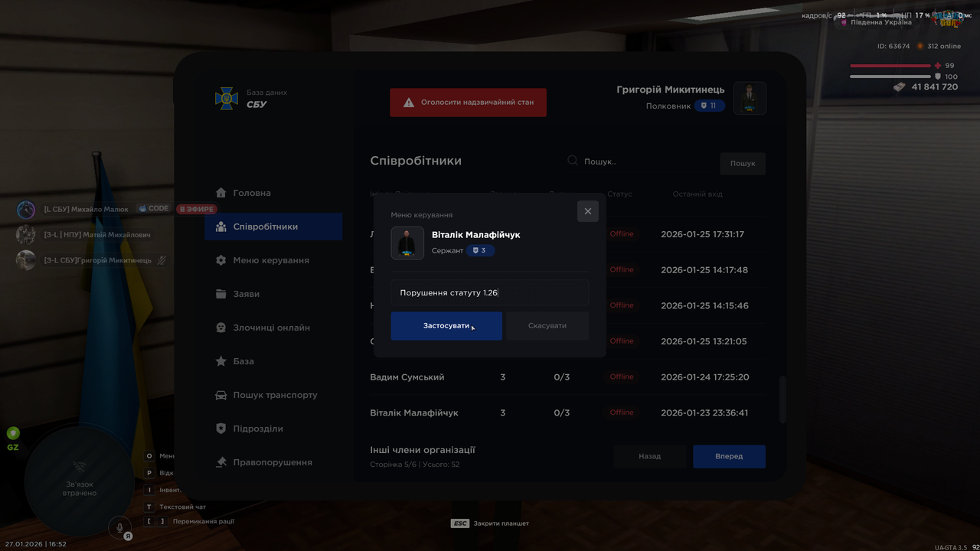Click the ESC key hint icon
Image resolution: width=980 pixels, height=551 pixels.
click(459, 523)
